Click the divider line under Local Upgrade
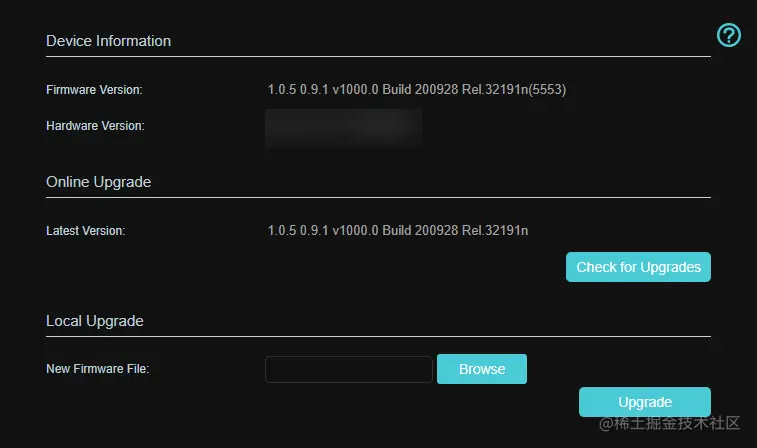757x448 pixels. 378,336
